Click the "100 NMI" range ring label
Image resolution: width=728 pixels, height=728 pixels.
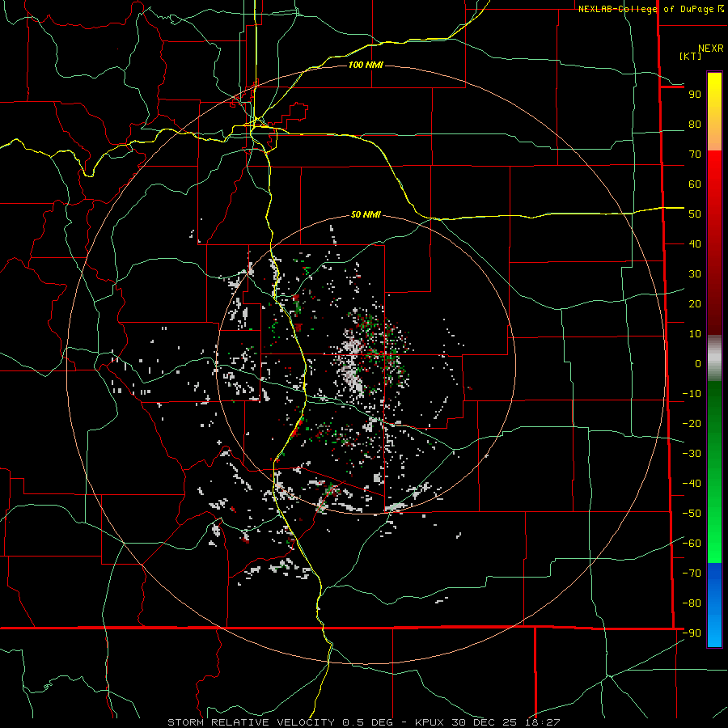click(366, 65)
